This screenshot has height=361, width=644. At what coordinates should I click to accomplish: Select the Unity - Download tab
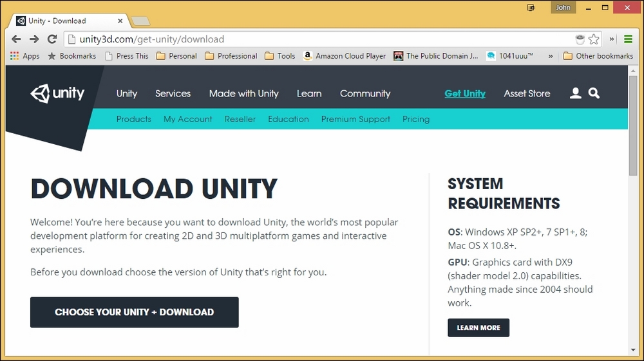click(70, 21)
